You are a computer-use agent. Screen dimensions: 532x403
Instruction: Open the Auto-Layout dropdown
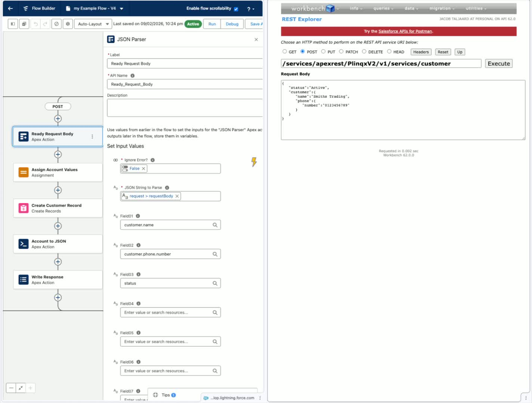[93, 24]
